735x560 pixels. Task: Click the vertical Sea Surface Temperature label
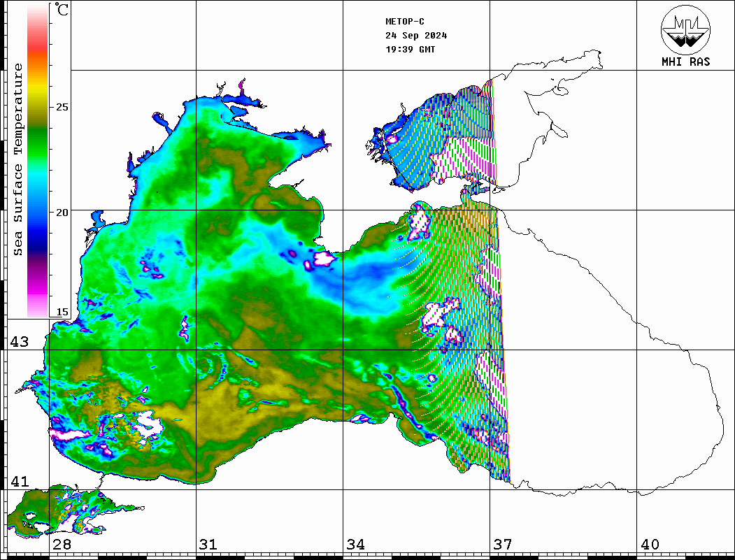coord(18,159)
